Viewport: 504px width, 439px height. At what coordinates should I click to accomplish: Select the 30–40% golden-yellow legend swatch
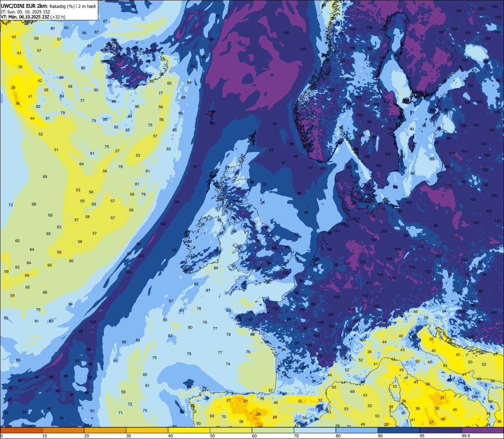(x=147, y=430)
